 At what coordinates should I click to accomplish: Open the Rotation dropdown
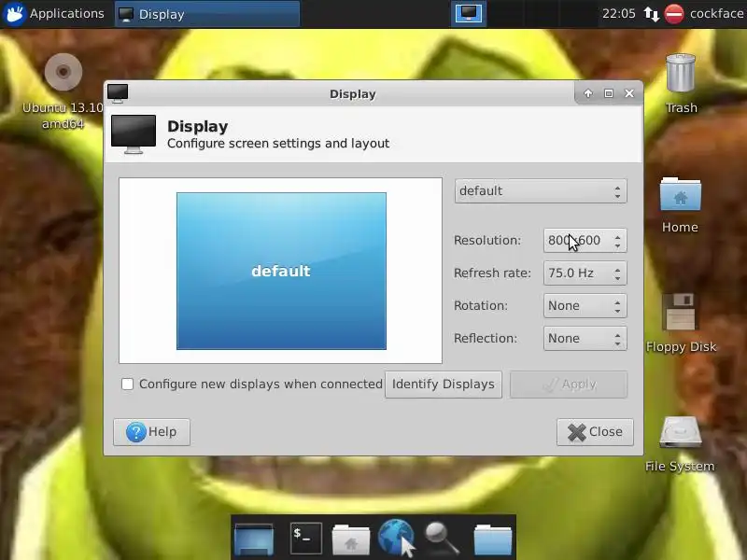click(585, 306)
